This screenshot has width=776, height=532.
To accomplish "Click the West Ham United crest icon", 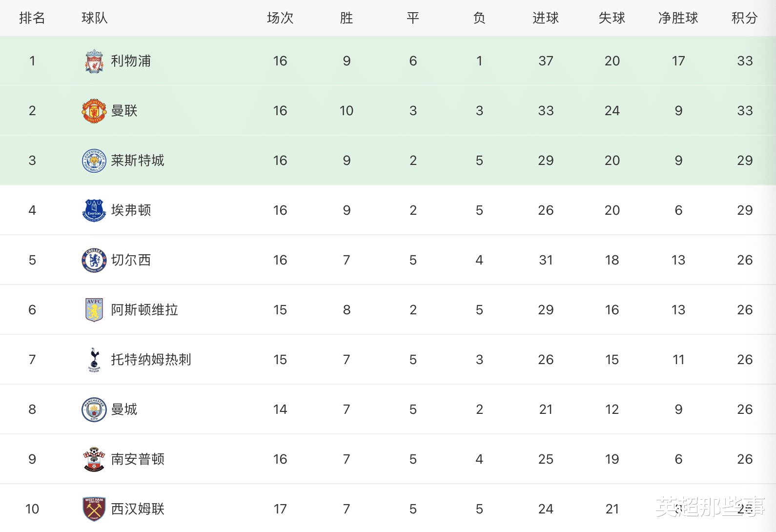I will [x=94, y=509].
